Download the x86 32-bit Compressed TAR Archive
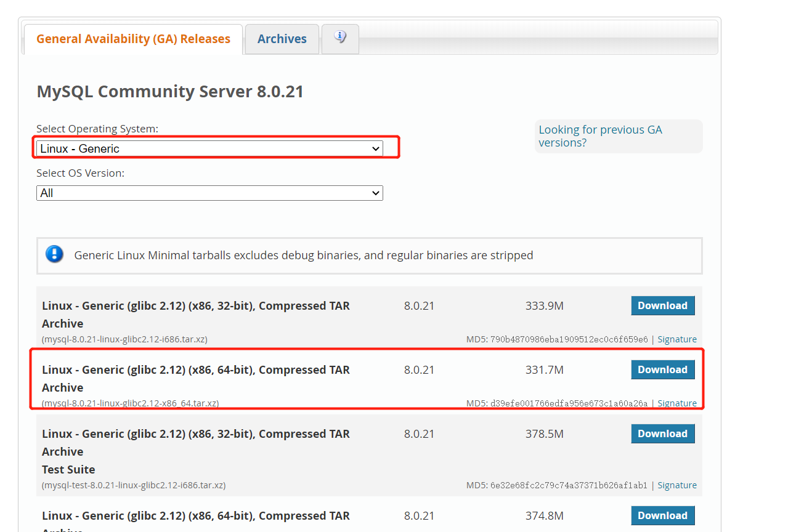812x532 pixels. coord(662,305)
